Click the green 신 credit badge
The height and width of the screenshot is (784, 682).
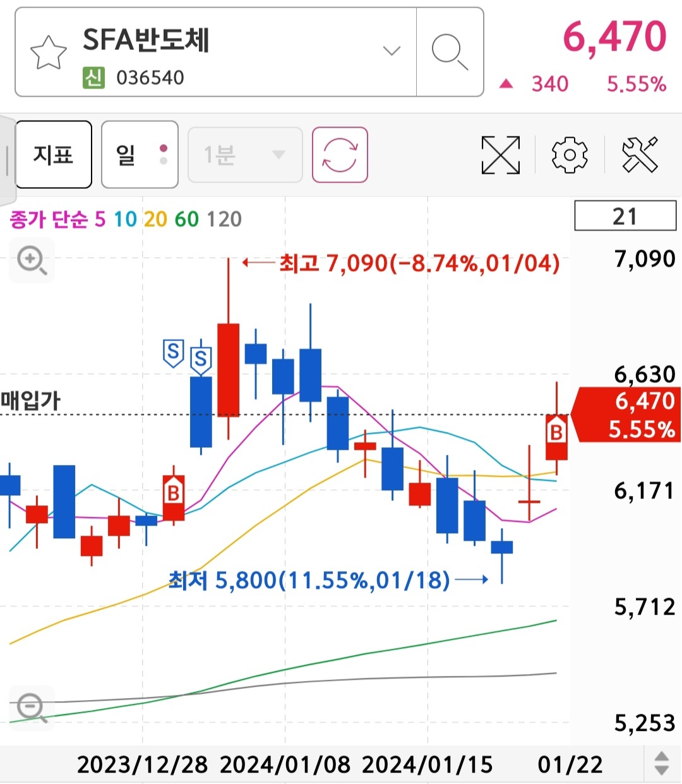[93, 78]
